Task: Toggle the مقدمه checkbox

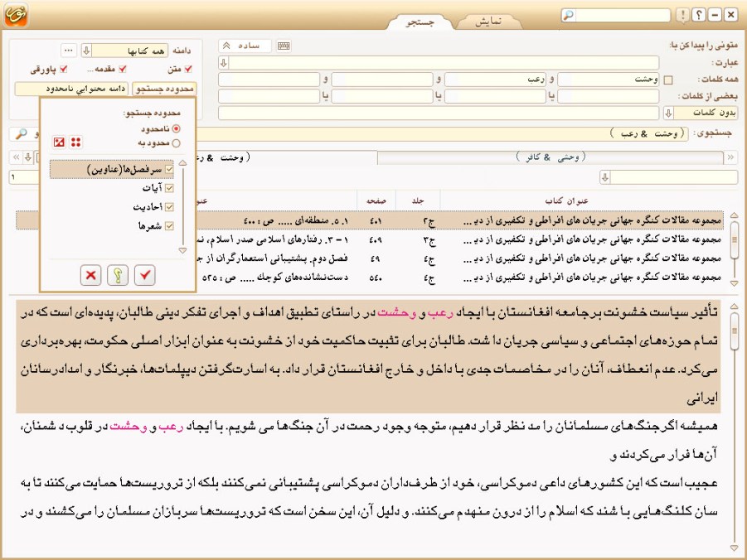Action: coord(123,69)
